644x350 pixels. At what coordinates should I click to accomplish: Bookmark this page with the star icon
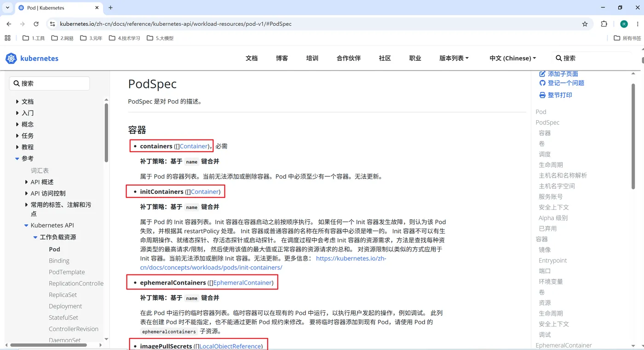pos(585,24)
